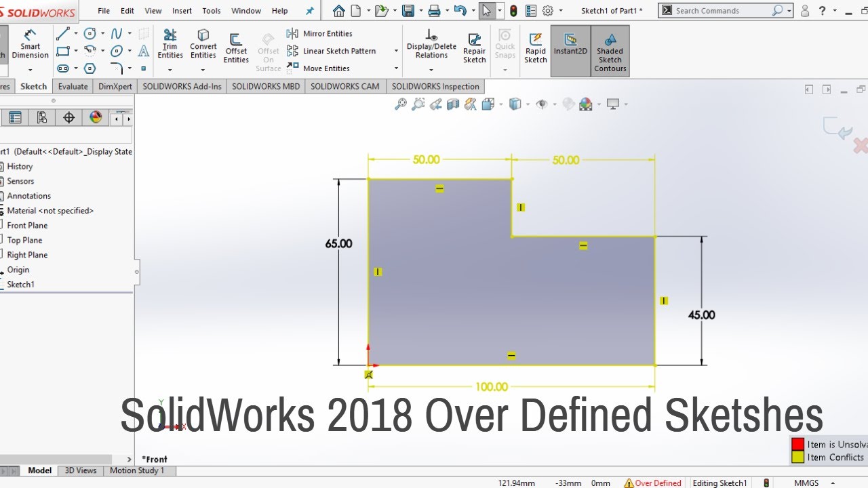Expand the Trim Entities dropdown arrow
The width and height of the screenshot is (868, 488).
[x=170, y=70]
